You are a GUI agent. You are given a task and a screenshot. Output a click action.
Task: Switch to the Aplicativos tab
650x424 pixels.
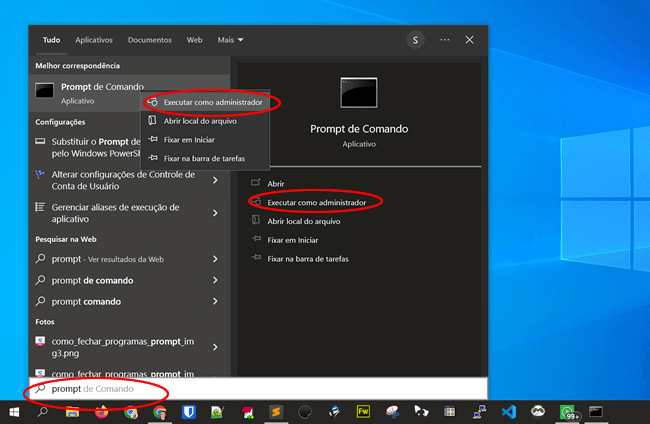click(x=94, y=40)
